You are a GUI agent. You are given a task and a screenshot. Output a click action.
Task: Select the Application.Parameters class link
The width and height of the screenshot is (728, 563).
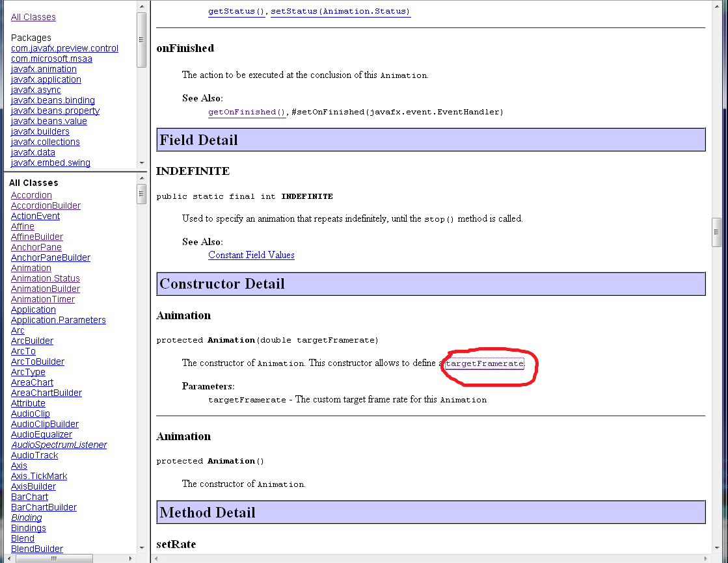tap(58, 320)
